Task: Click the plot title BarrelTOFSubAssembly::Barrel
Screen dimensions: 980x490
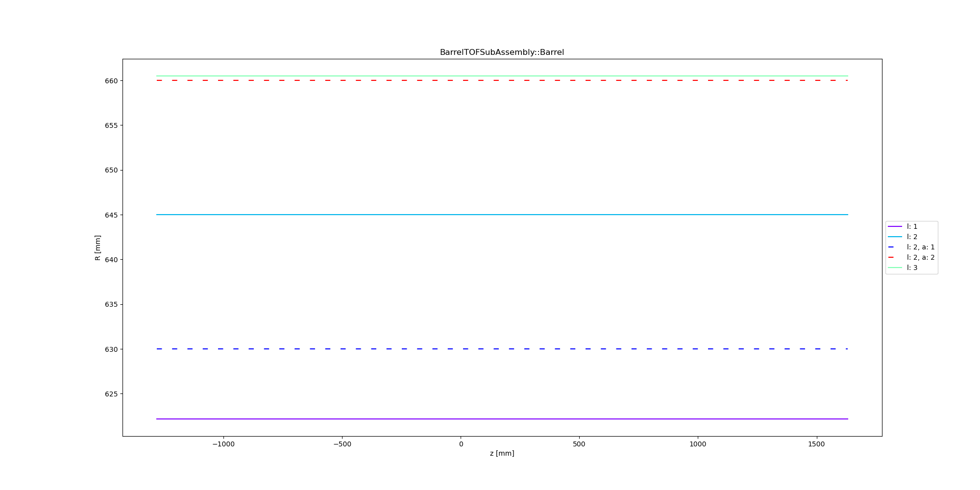Action: (502, 52)
